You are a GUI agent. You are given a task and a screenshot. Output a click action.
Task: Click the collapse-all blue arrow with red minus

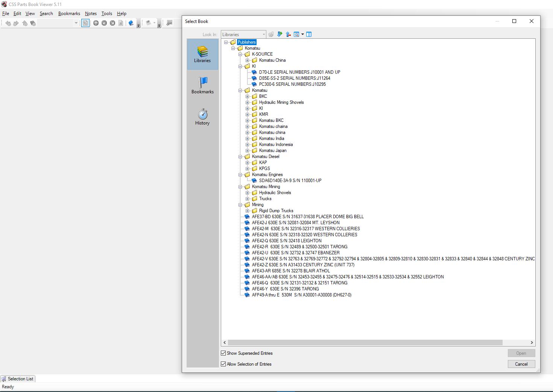[x=288, y=34]
